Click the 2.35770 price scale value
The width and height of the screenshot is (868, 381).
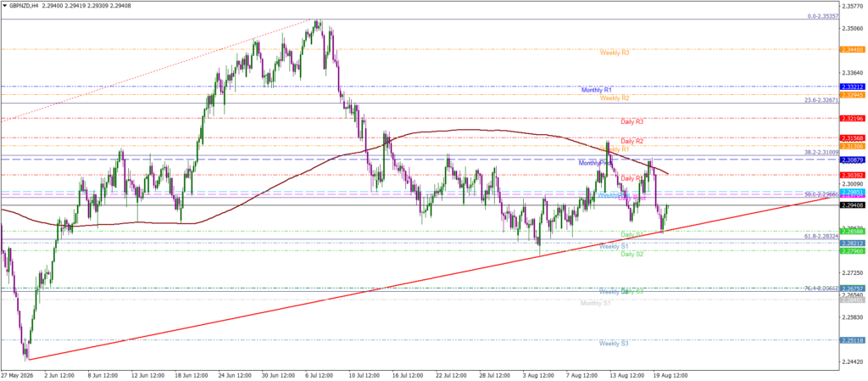(x=853, y=7)
